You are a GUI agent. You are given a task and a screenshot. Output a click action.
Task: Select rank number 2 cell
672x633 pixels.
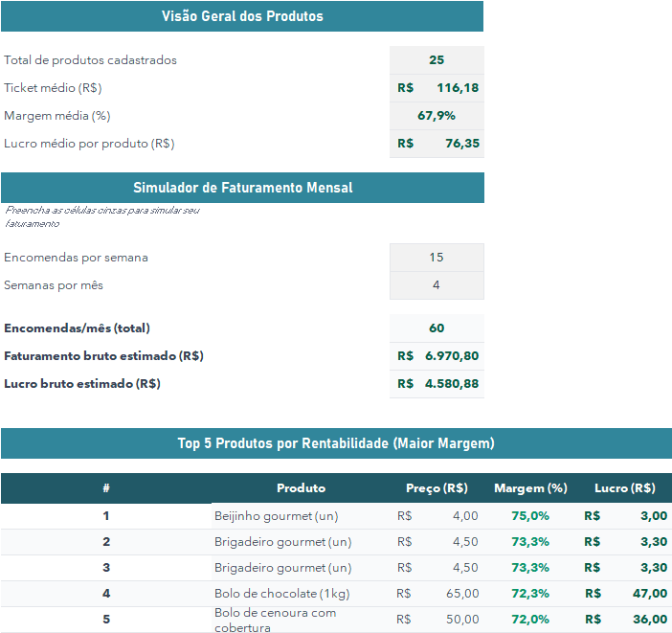[106, 542]
